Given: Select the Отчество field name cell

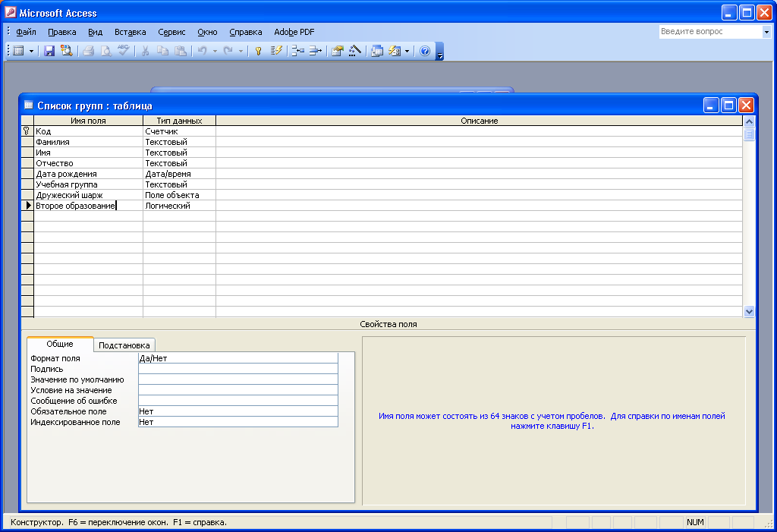Looking at the screenshot, I should point(88,163).
